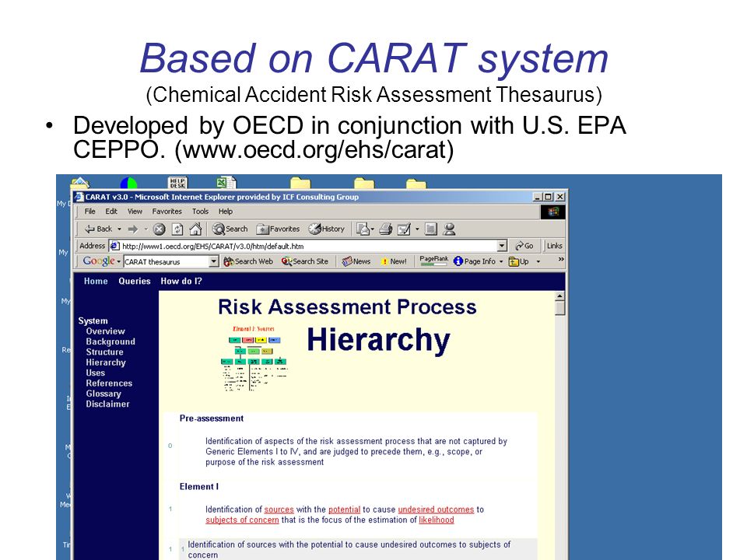Open the Search pane button
This screenshot has width=747, height=560.
pyautogui.click(x=230, y=229)
